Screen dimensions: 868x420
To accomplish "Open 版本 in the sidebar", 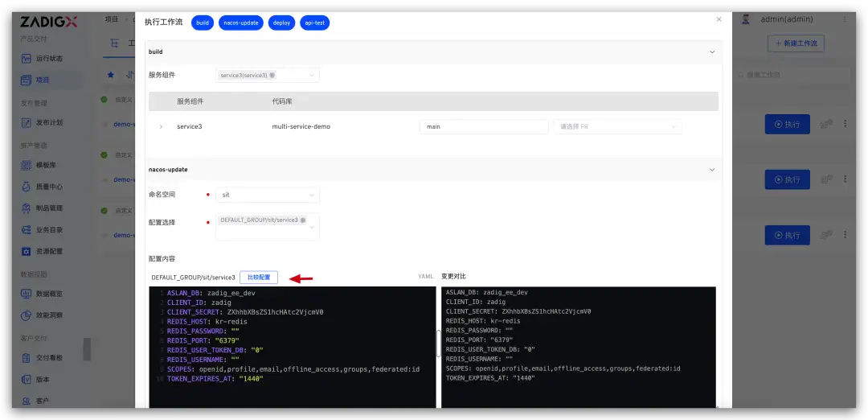I will pos(35,380).
